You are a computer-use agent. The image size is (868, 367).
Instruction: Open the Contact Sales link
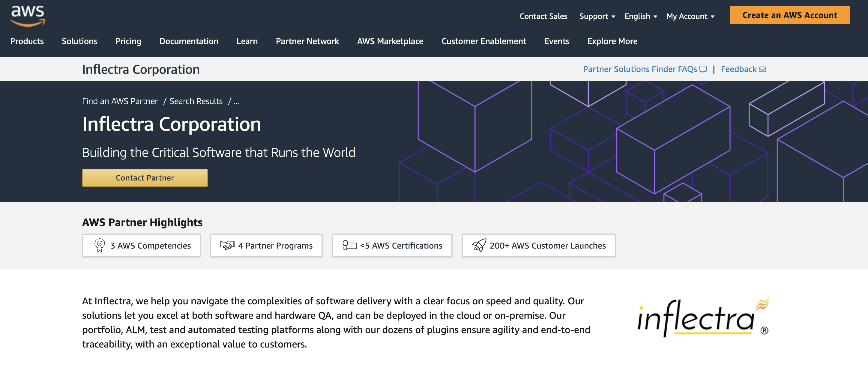(x=543, y=16)
